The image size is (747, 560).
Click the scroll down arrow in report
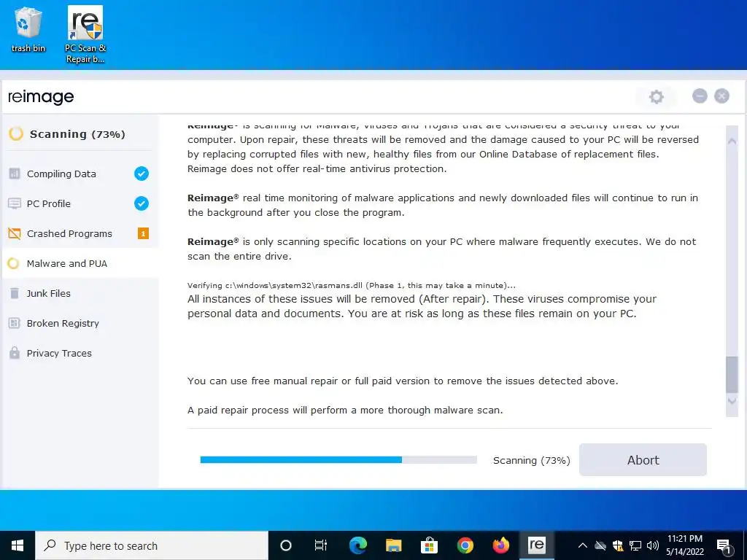[732, 401]
